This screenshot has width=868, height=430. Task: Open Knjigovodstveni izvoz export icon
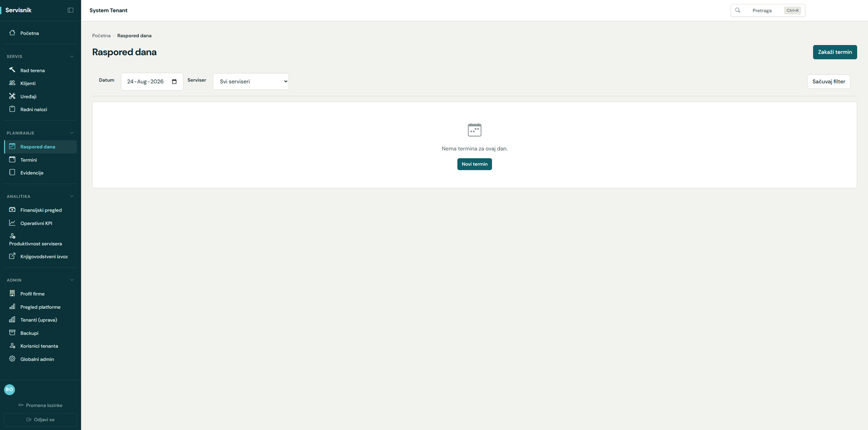12,256
